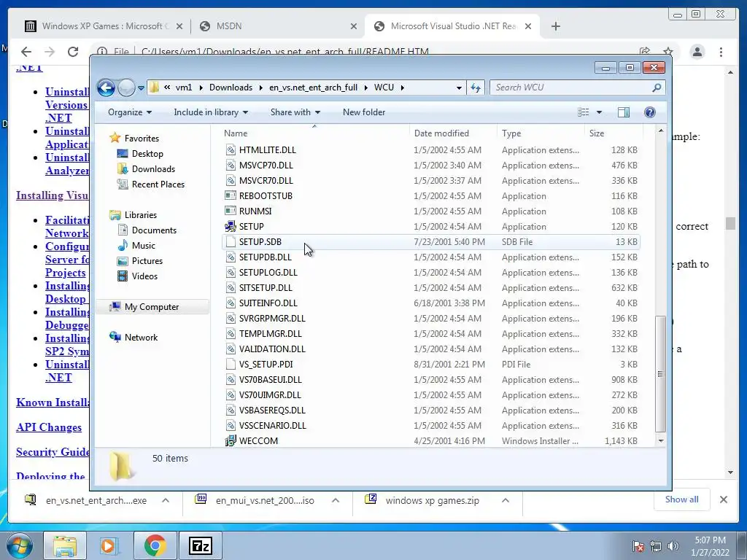Select the REBOOTSTUB application icon
747x560 pixels.
(231, 196)
